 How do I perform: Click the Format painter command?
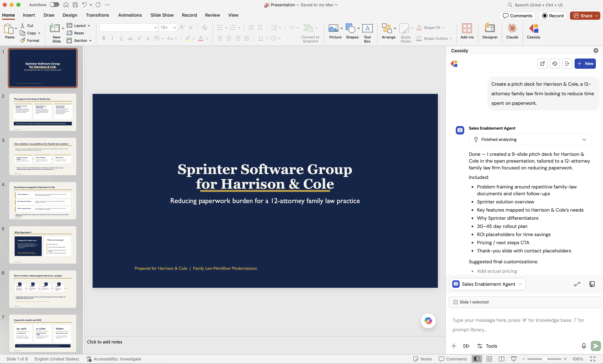(x=30, y=40)
